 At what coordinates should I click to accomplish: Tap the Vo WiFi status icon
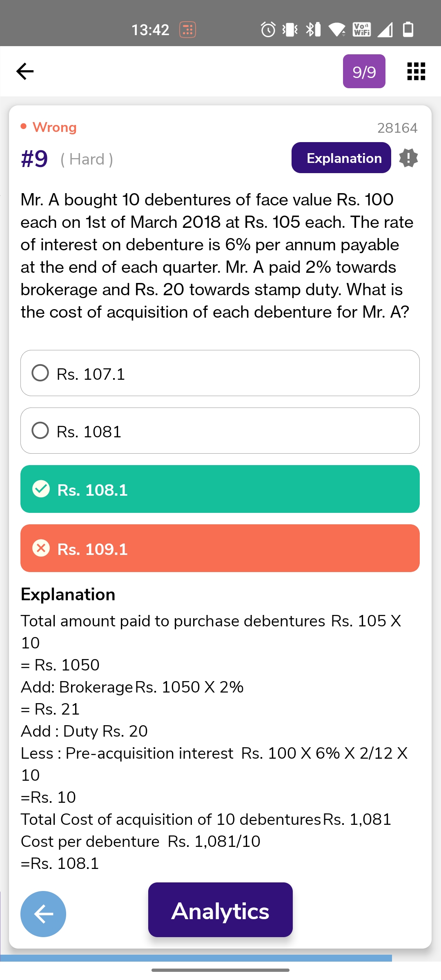362,29
